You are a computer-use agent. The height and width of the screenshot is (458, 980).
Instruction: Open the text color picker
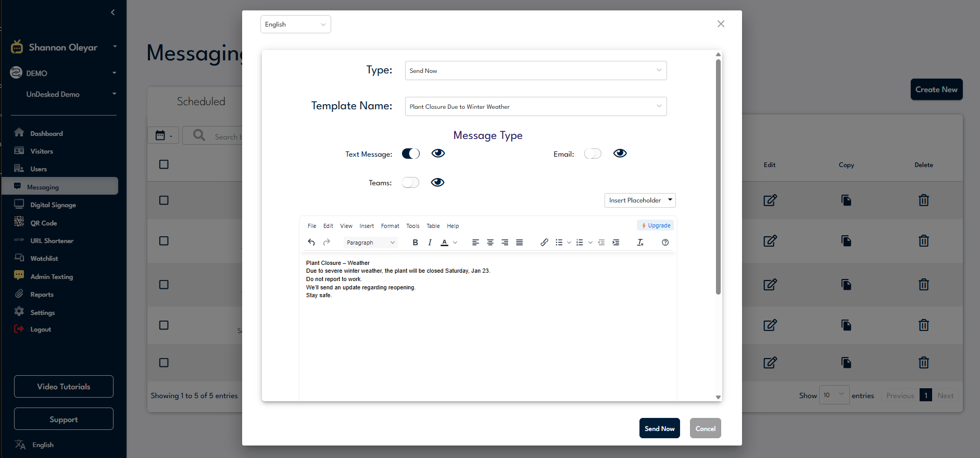pos(455,243)
